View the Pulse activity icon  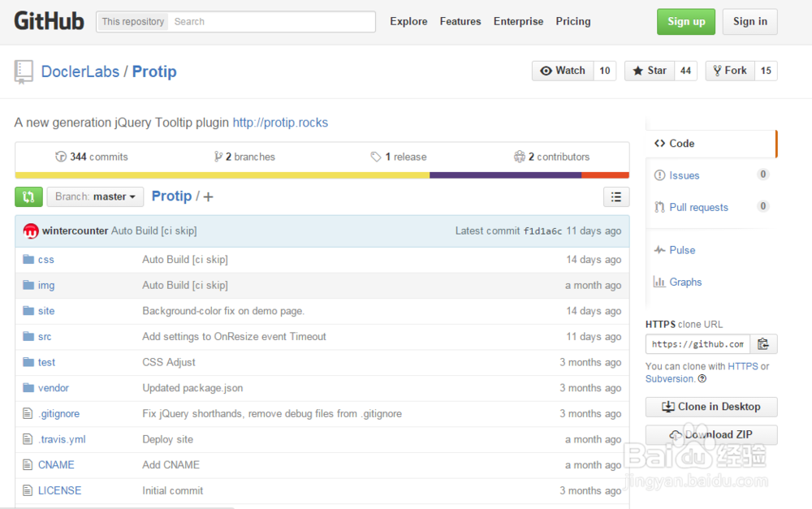pos(659,249)
